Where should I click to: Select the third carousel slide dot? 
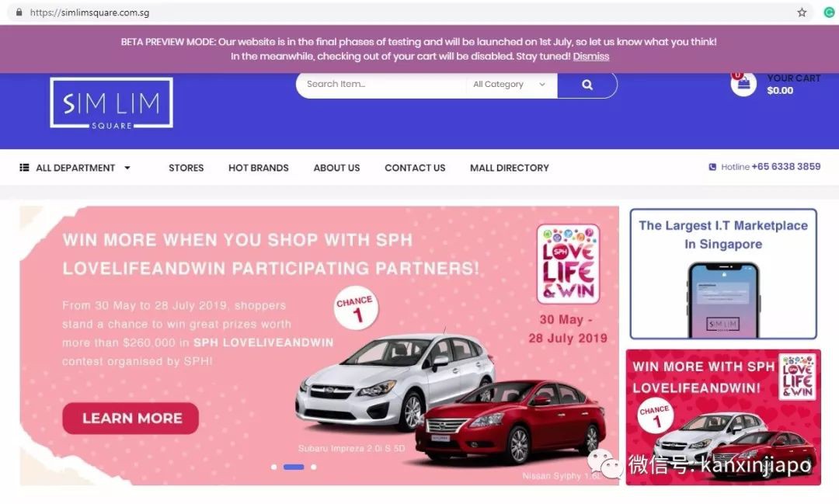coord(314,467)
